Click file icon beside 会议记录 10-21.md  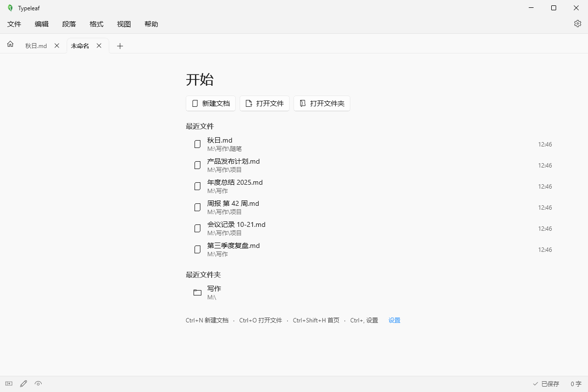pyautogui.click(x=197, y=228)
